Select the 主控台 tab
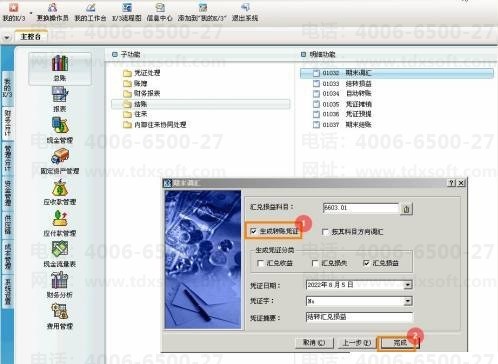Viewport: 498px width, 364px height. (x=31, y=37)
